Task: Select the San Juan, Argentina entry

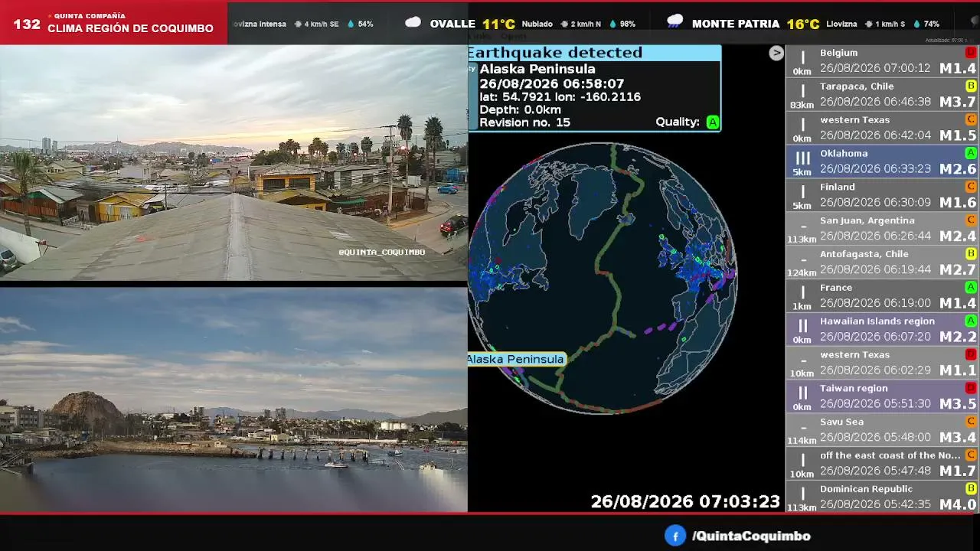Action: (x=883, y=228)
